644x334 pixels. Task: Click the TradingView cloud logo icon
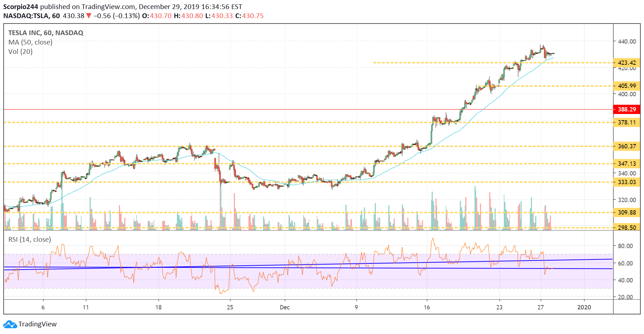click(x=10, y=324)
